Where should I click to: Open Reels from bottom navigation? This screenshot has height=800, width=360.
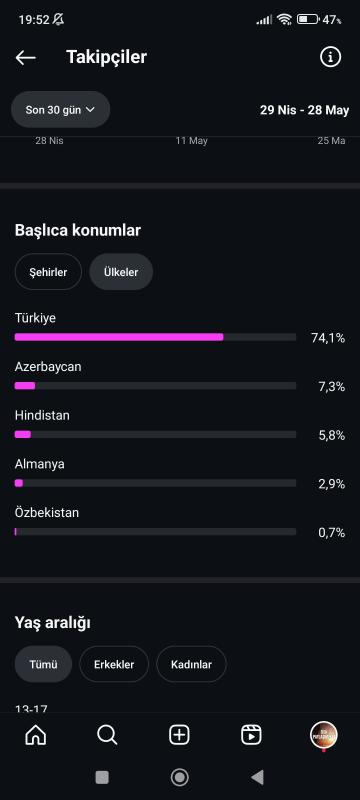tap(251, 735)
